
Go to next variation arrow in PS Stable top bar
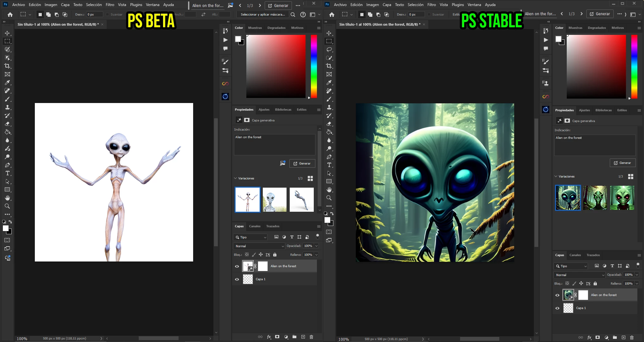point(581,14)
